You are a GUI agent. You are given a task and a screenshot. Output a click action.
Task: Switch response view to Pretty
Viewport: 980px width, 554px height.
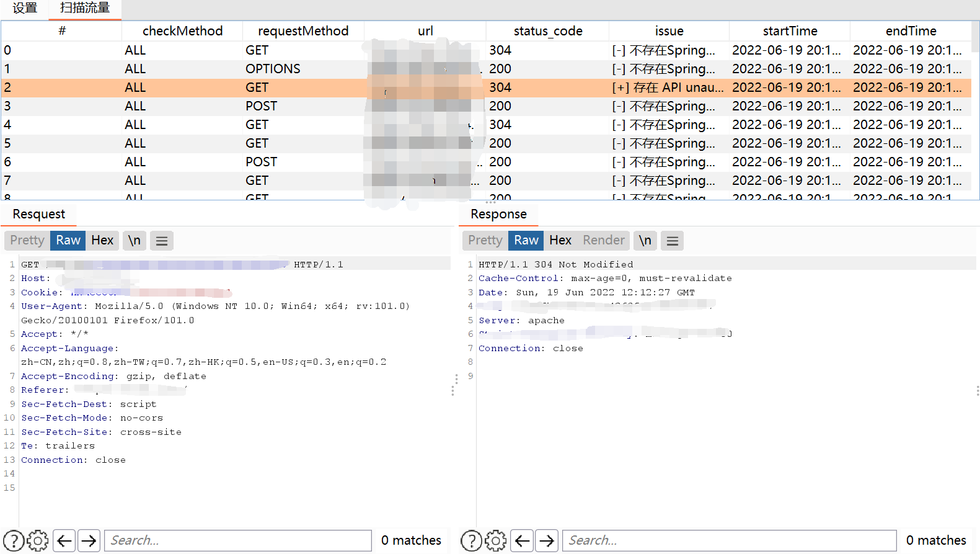485,241
